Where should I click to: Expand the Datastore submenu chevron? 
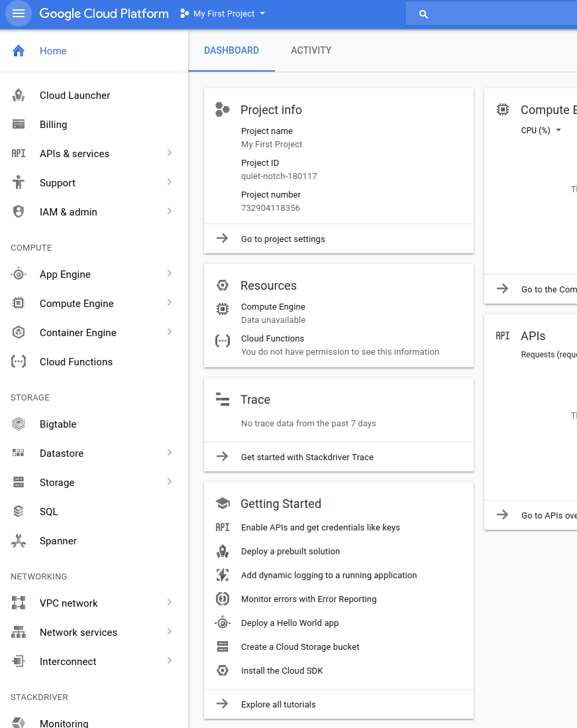click(x=170, y=452)
